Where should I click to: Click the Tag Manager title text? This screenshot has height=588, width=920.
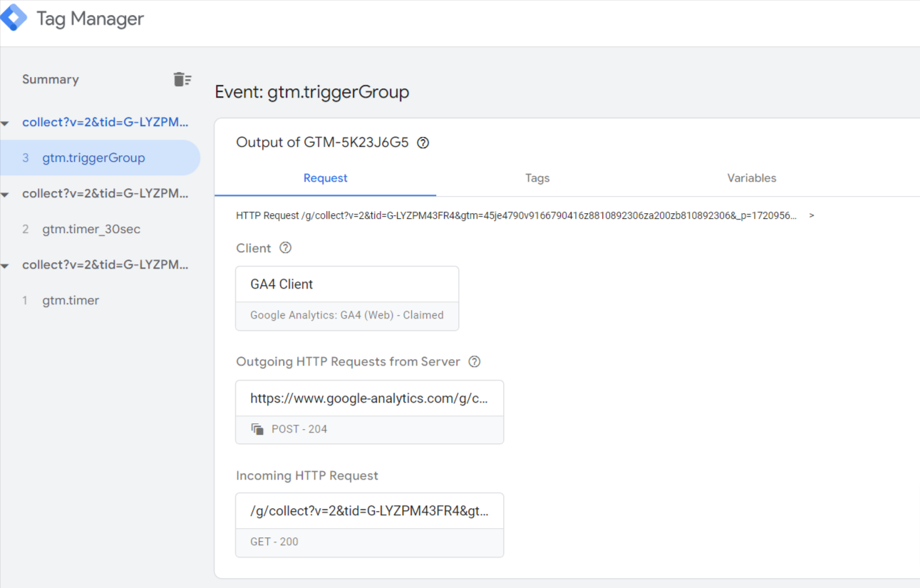[x=90, y=19]
